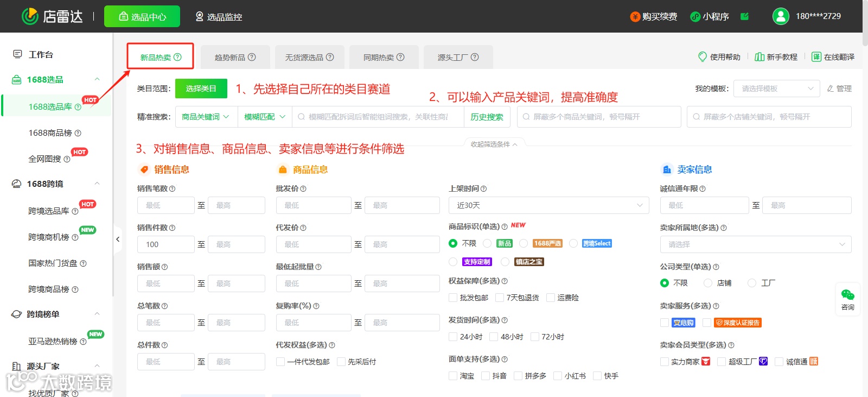Select 店铺 company type radio
This screenshot has width=868, height=397.
coord(708,283)
